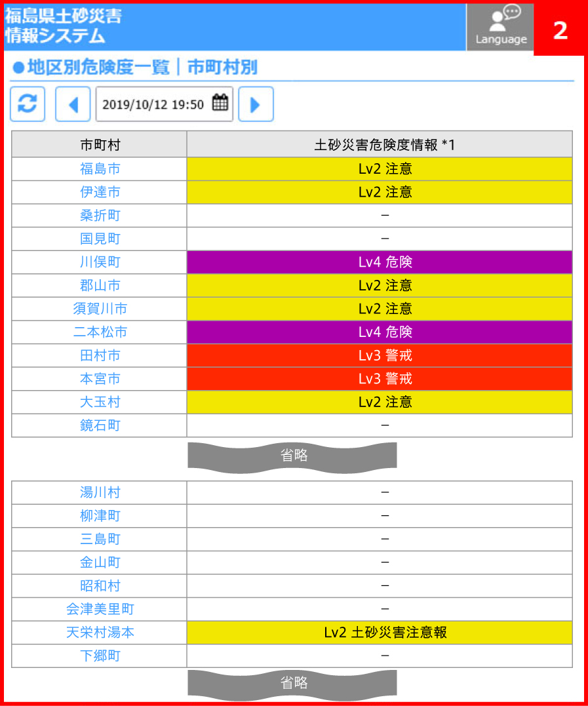Click the date and time field 2019/10/12 19:50
The width and height of the screenshot is (588, 706).
coord(165,104)
